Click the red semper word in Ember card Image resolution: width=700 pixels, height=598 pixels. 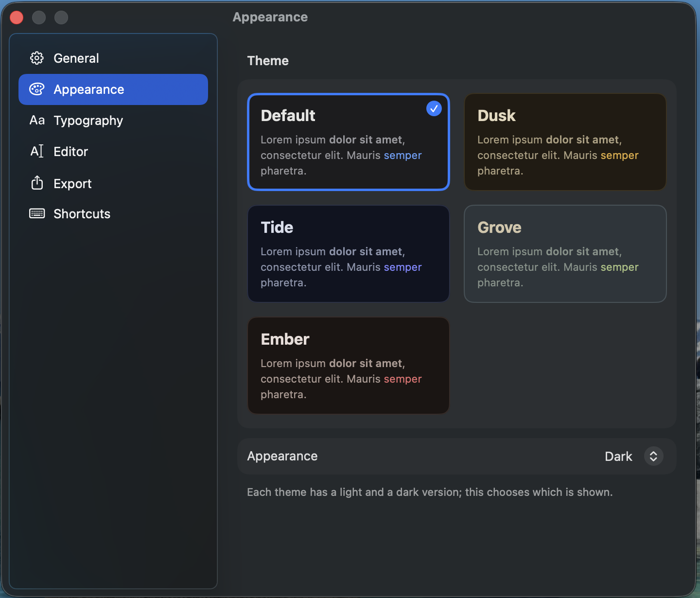coord(402,379)
